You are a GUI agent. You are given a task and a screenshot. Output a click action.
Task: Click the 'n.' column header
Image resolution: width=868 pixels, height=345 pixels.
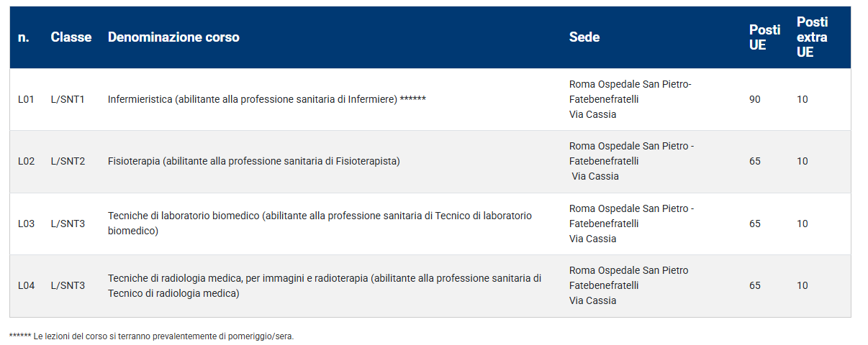pos(24,37)
